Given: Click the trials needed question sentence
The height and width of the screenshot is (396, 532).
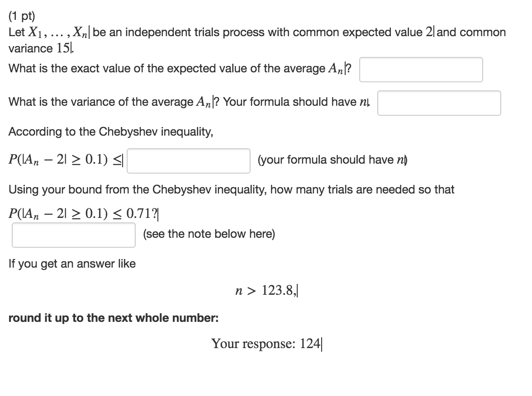Looking at the screenshot, I should click(x=231, y=190).
